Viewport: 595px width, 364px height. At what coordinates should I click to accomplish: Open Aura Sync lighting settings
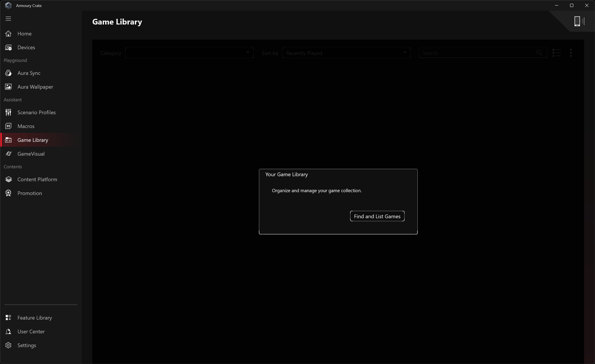[x=28, y=73]
